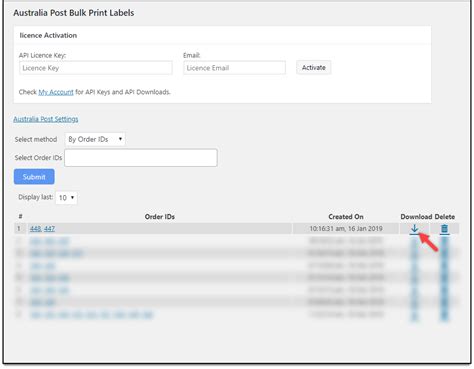Open the My Account link
Viewport: 474px width, 369px height.
pyautogui.click(x=56, y=92)
